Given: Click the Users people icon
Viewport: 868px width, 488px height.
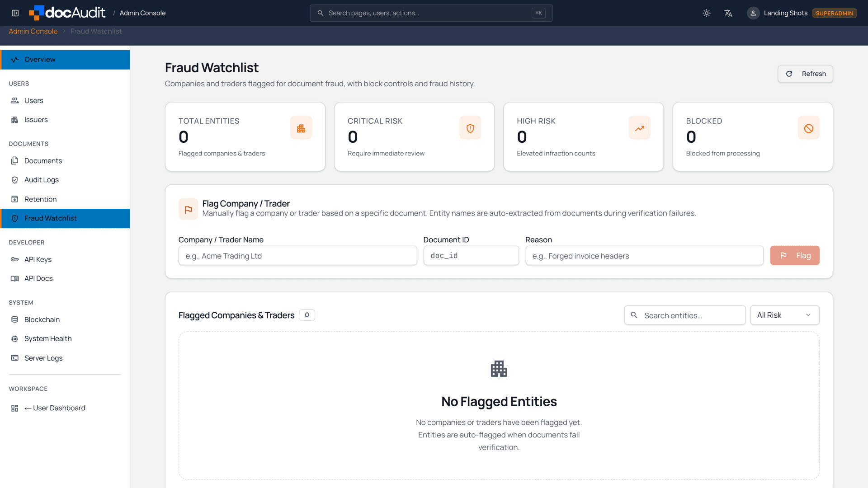Looking at the screenshot, I should [15, 100].
